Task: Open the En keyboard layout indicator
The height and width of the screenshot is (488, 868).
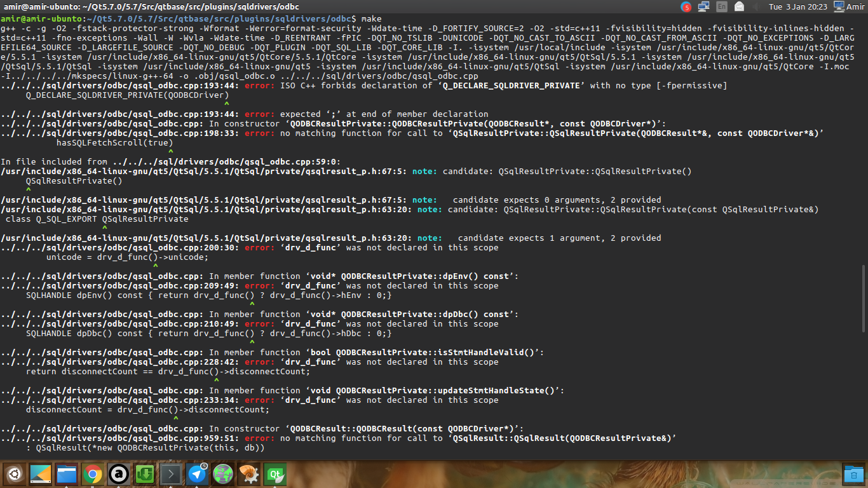Action: [x=722, y=7]
